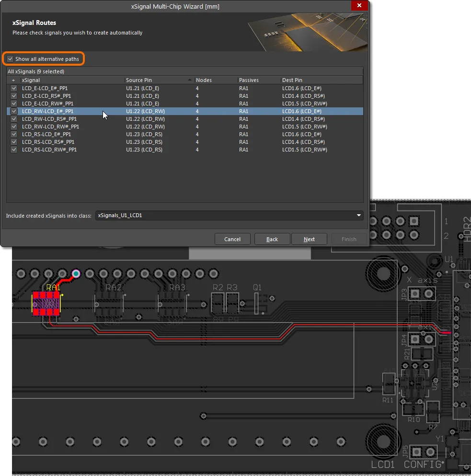This screenshot has height=476, width=471.
Task: Uncheck LCD_RW-LCD_E#_PP1 row checkbox
Action: click(14, 111)
